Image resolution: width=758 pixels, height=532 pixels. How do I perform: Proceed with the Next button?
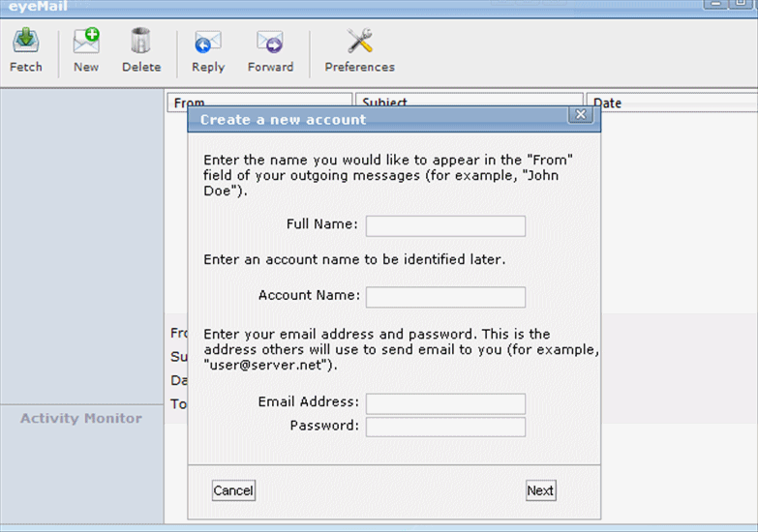[x=540, y=490]
